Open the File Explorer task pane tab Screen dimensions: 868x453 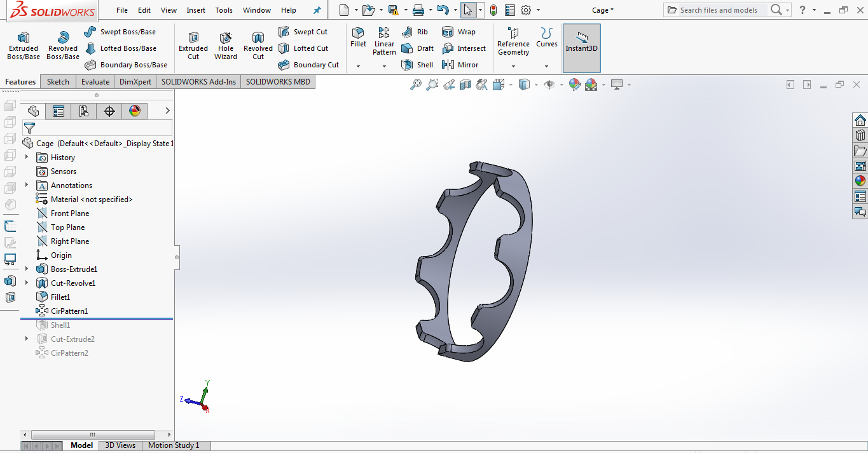click(860, 151)
